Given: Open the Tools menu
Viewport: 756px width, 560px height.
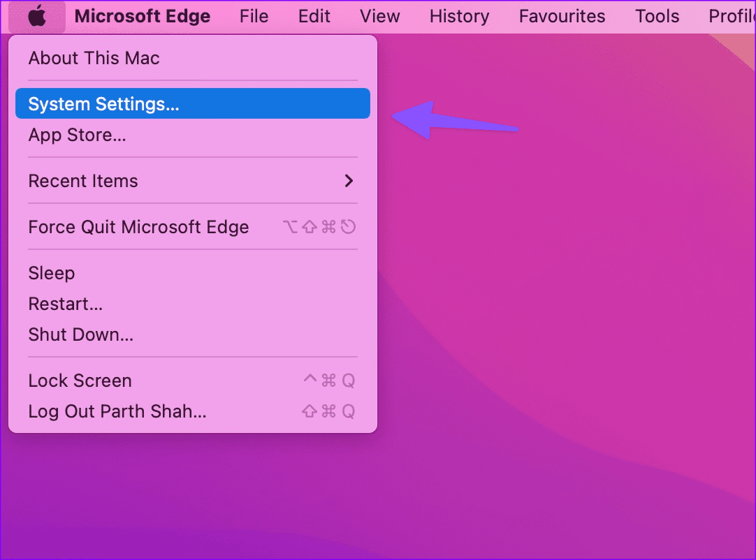Looking at the screenshot, I should pyautogui.click(x=657, y=16).
